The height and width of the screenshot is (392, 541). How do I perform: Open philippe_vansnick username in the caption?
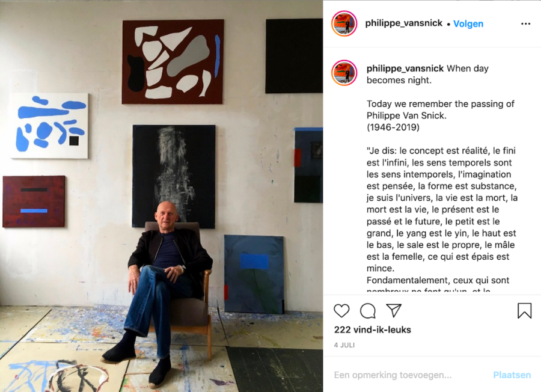(405, 69)
